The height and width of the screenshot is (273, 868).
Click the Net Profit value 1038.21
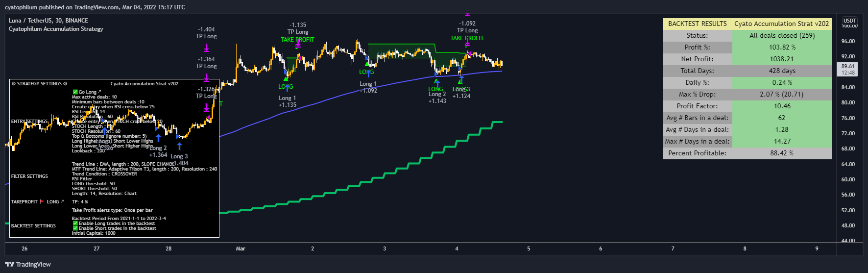point(782,59)
